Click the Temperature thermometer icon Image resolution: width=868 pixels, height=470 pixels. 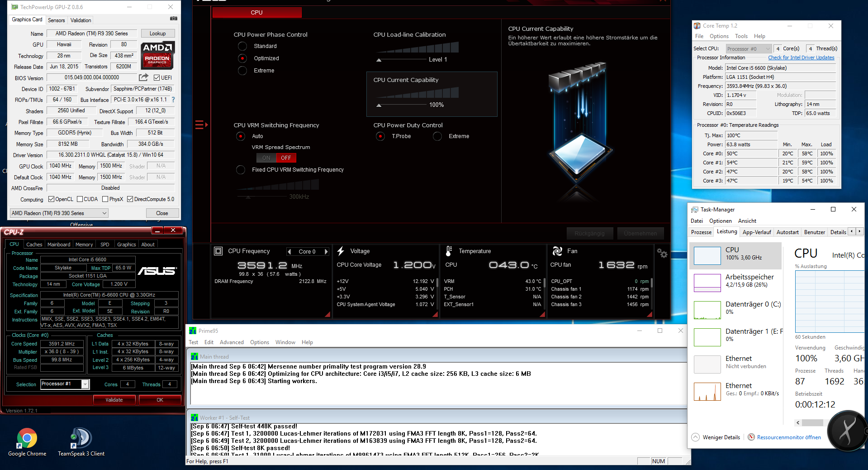(449, 251)
